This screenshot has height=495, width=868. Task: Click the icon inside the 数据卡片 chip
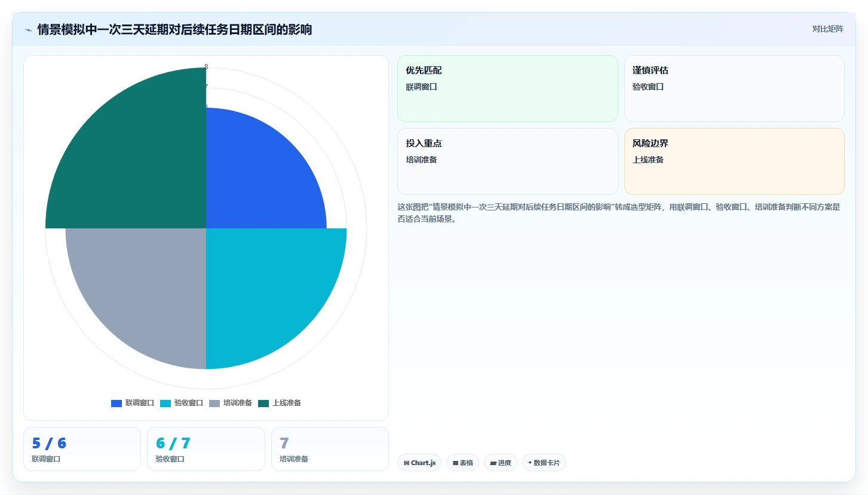(530, 463)
